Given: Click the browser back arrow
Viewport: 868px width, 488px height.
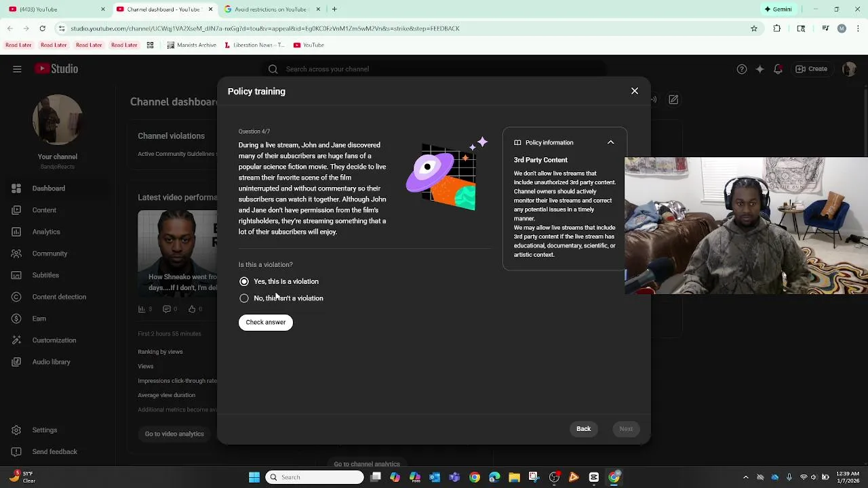Looking at the screenshot, I should [10, 28].
